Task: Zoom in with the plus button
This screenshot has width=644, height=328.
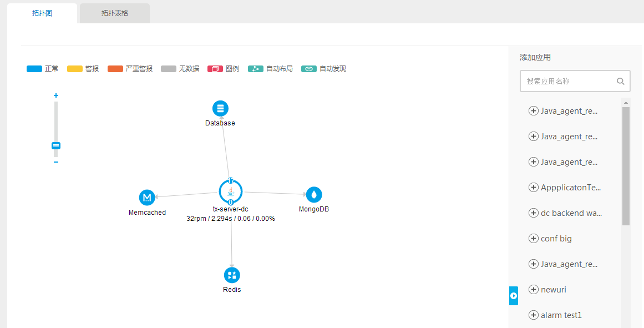Action: 56,95
